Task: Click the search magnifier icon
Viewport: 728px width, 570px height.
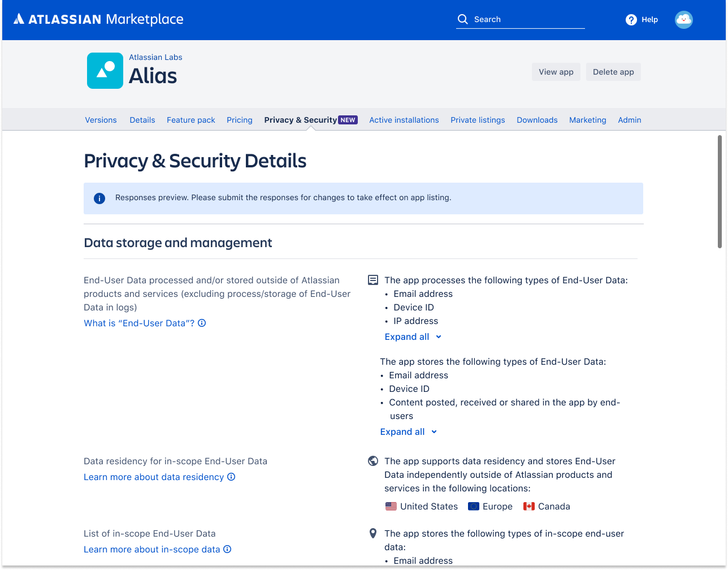Action: click(x=462, y=19)
